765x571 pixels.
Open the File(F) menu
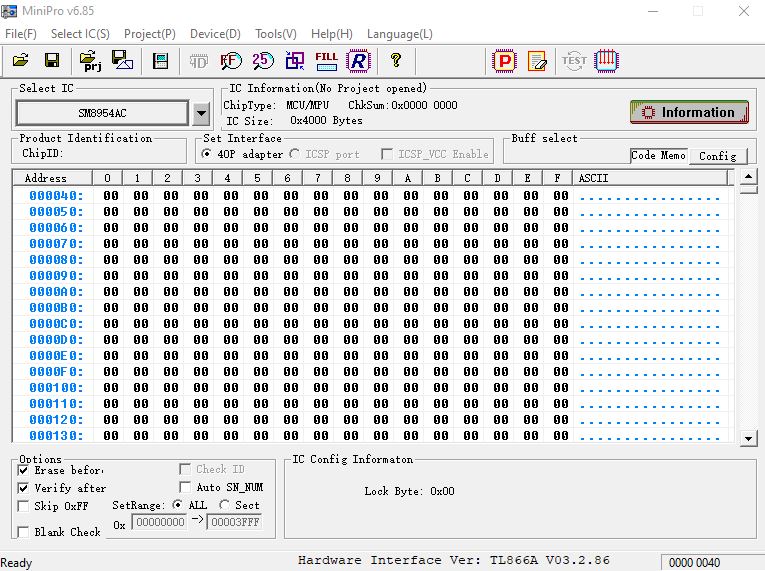[20, 34]
